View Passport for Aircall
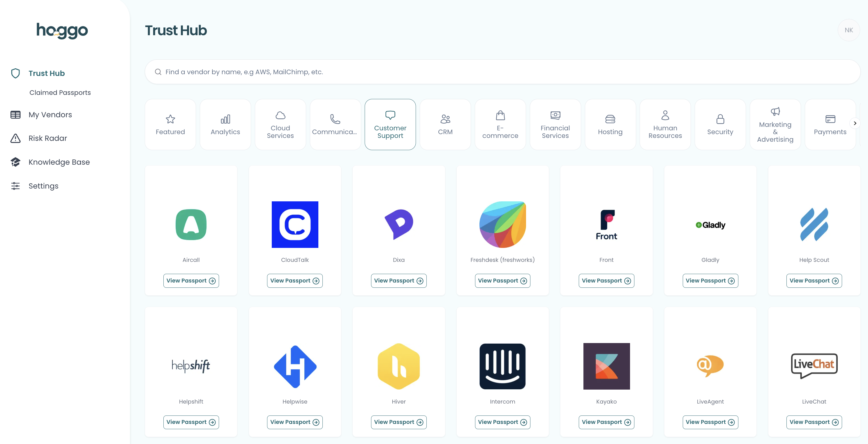This screenshot has height=444, width=868. [191, 280]
